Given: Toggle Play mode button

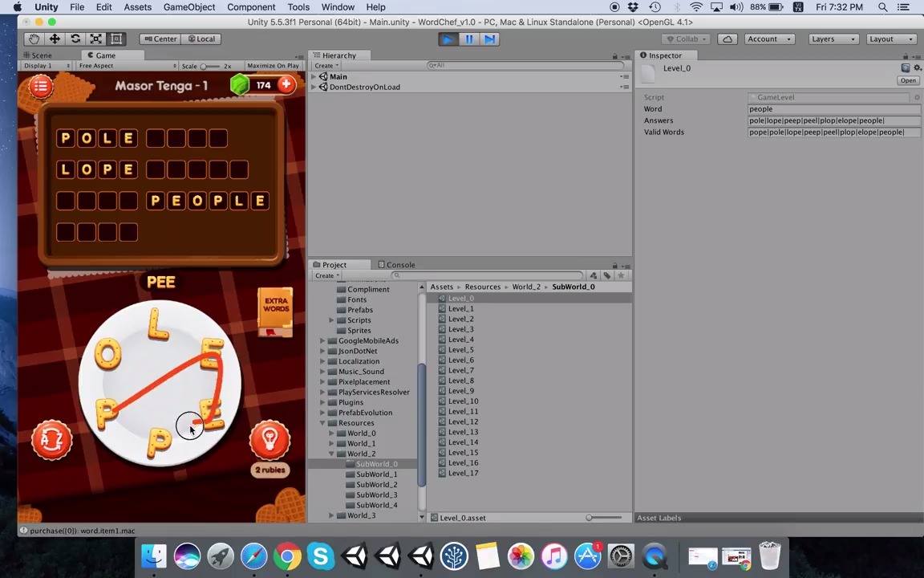Looking at the screenshot, I should [x=448, y=39].
